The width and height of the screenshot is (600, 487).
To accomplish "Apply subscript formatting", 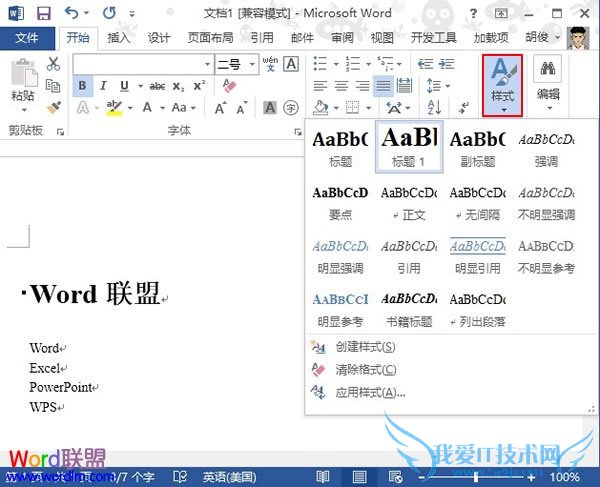I will [178, 86].
